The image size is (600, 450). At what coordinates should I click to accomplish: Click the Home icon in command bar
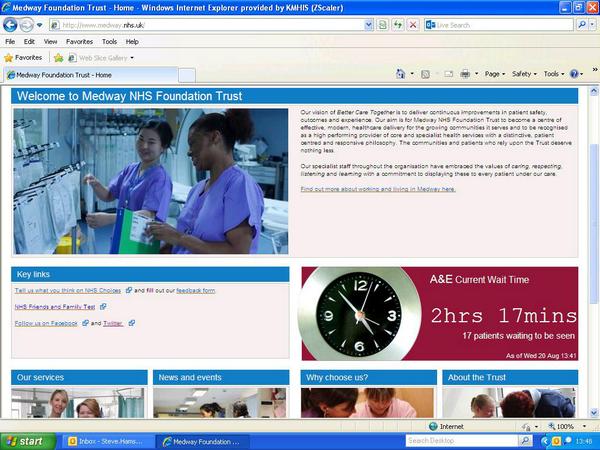click(400, 74)
